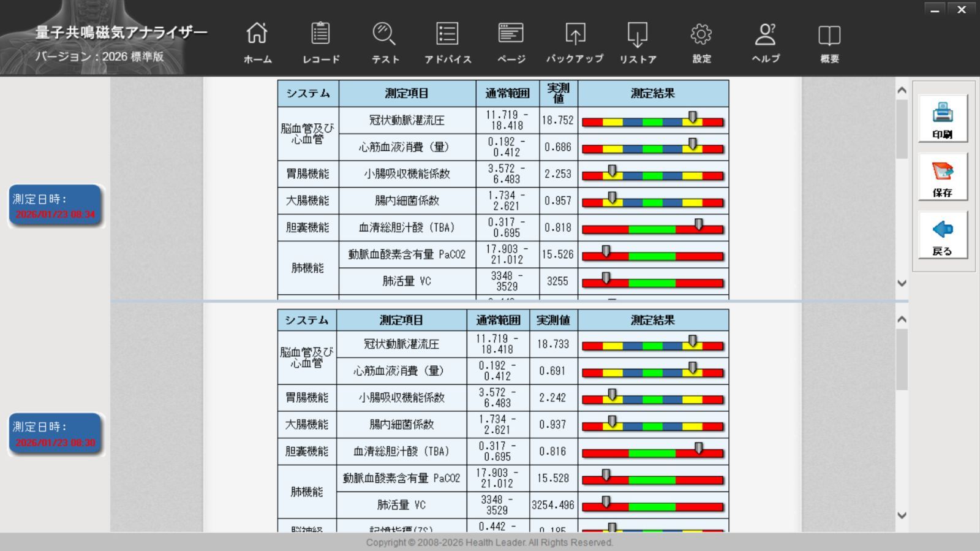This screenshot has width=980, height=551.
Task: Click the テスト magnifier icon
Action: (384, 33)
